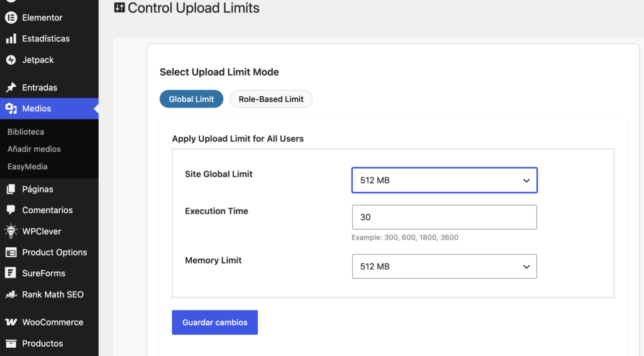Click the 'Control Upload Limits' page title
The width and height of the screenshot is (644, 356).
[194, 8]
